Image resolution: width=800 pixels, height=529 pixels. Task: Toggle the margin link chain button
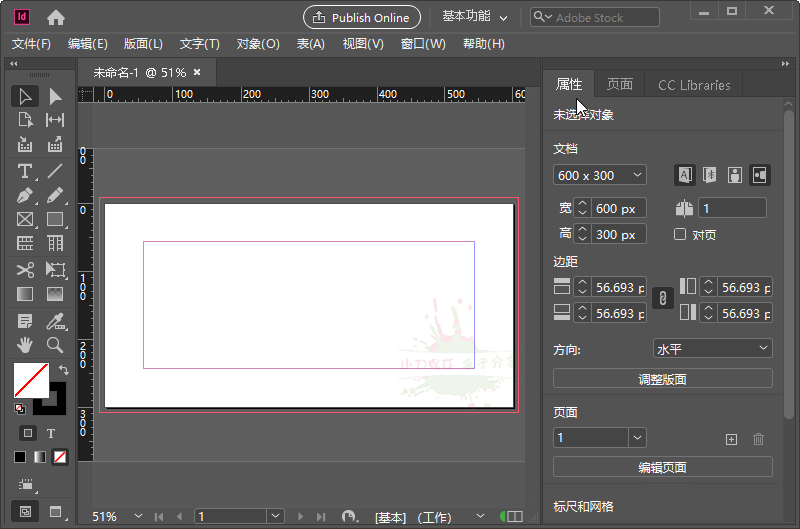[x=661, y=298]
